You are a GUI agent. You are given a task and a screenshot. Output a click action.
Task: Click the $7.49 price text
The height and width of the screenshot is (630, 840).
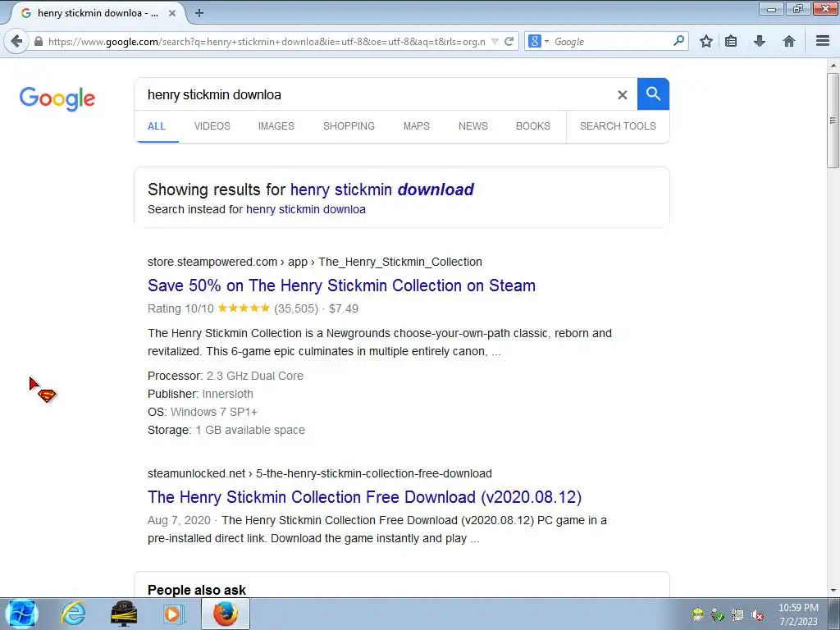[344, 308]
